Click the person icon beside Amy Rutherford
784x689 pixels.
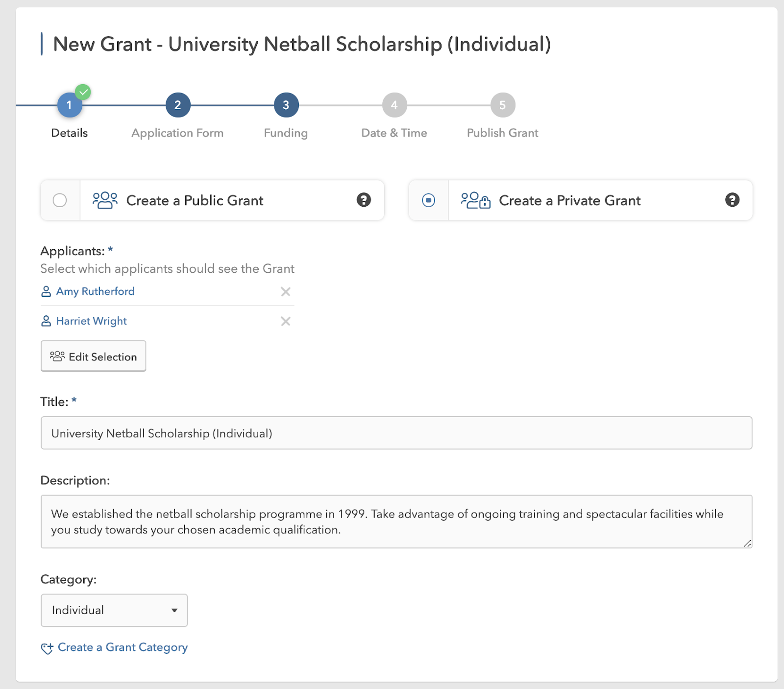[x=46, y=292]
